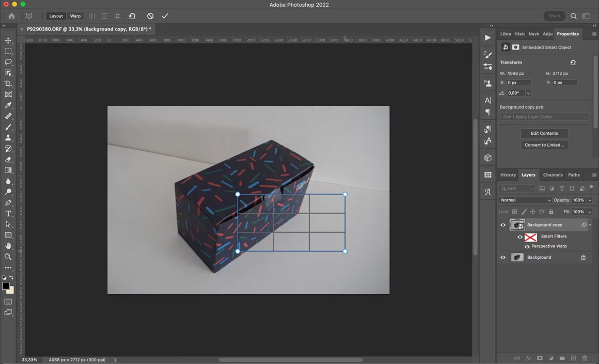
Task: Delete layer with the trash icon
Action: pos(585,358)
